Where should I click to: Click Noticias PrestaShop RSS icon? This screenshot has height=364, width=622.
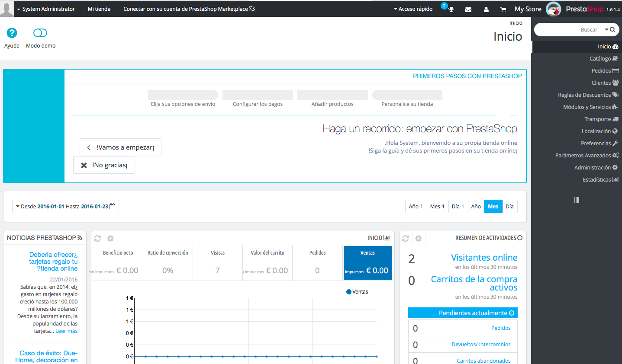[x=80, y=238]
